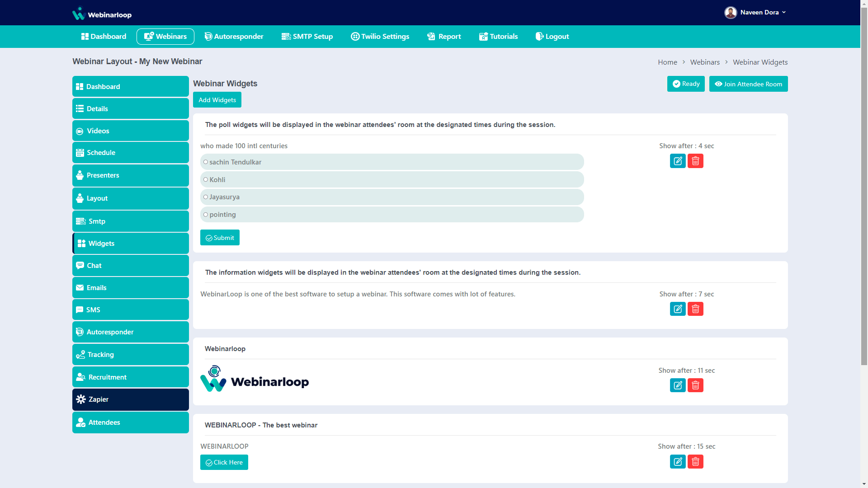This screenshot has height=488, width=868.
Task: Delete the widget shown after 15 sec
Action: (x=695, y=462)
